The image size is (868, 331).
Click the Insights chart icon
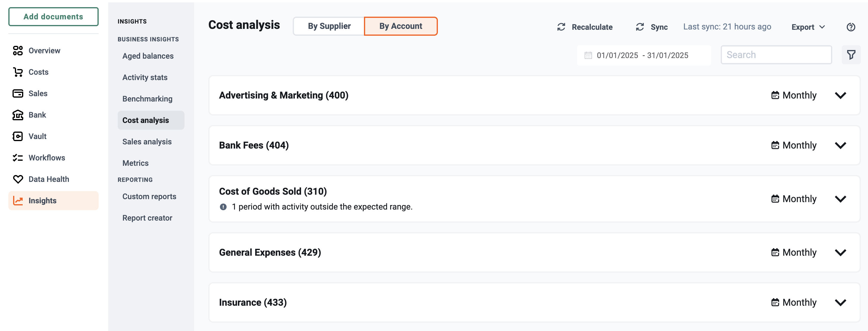click(18, 201)
